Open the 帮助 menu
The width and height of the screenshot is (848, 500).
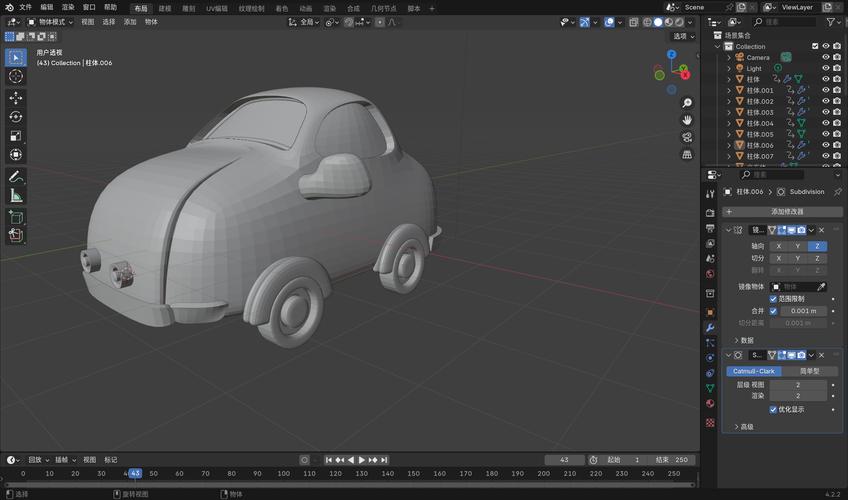(110, 7)
